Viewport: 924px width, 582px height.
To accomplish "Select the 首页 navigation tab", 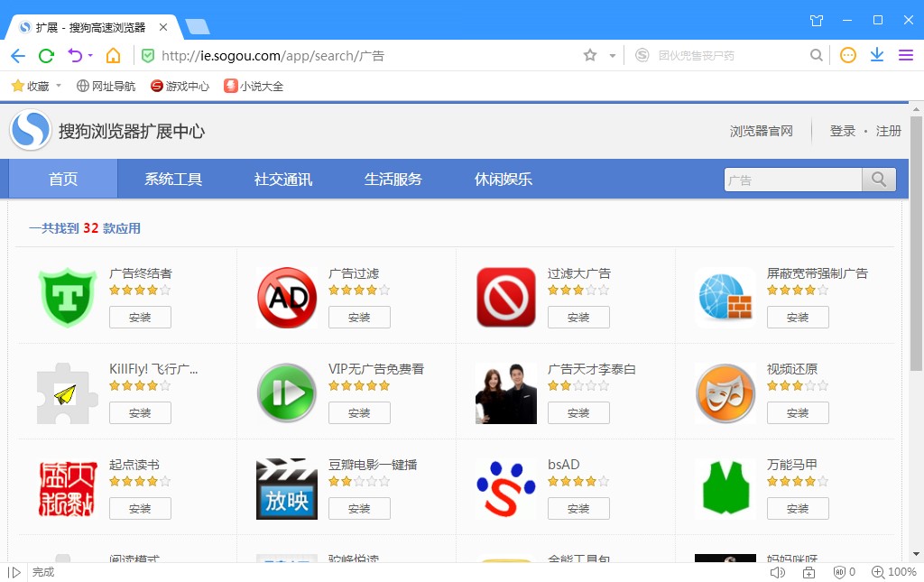I will [62, 179].
